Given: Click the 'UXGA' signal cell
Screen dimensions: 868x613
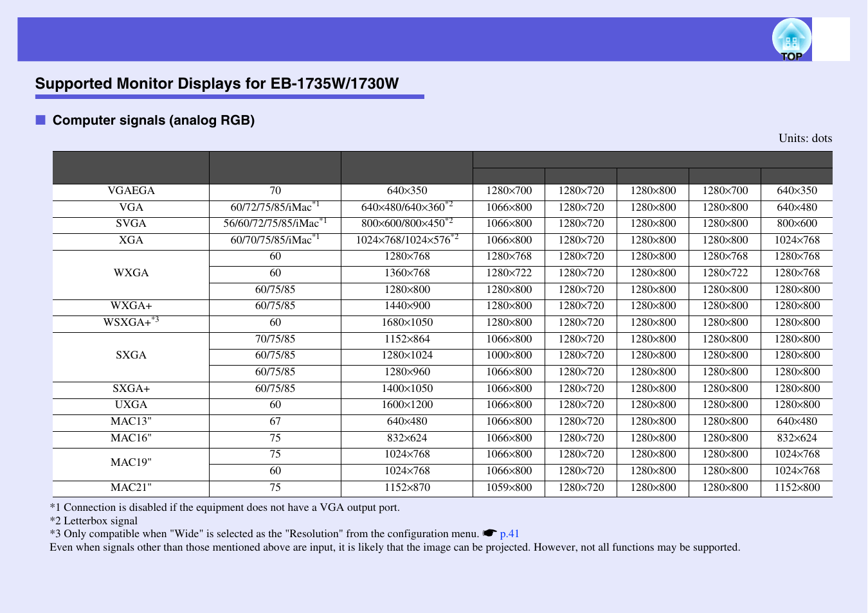Looking at the screenshot, I should pos(131,405).
